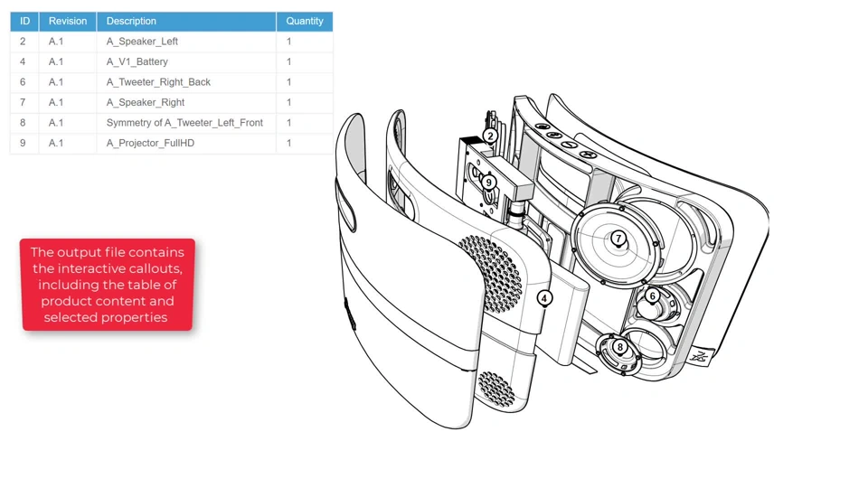This screenshot has width=868, height=488.
Task: Click the red output file information note
Action: (108, 285)
